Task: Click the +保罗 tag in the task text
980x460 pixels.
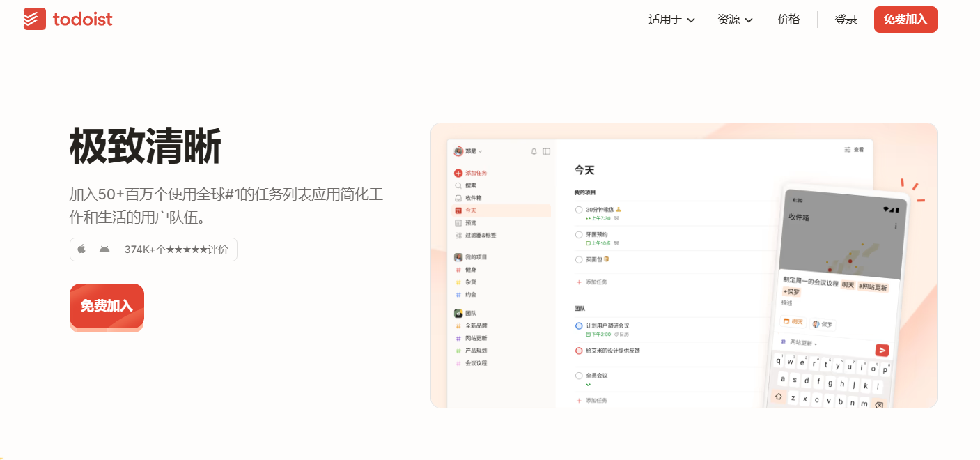Action: pos(791,291)
